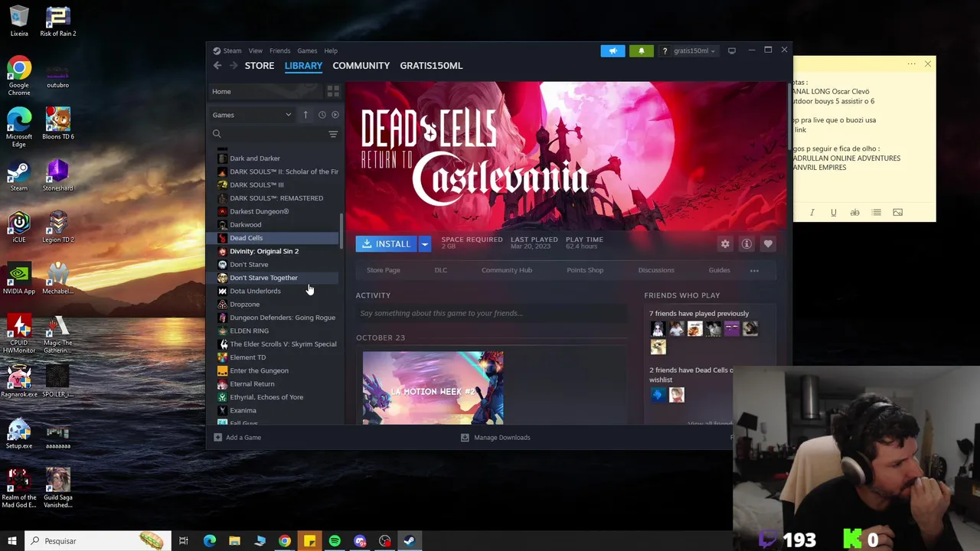Image resolution: width=980 pixels, height=551 pixels.
Task: Switch to the STORE tab
Action: 260,66
